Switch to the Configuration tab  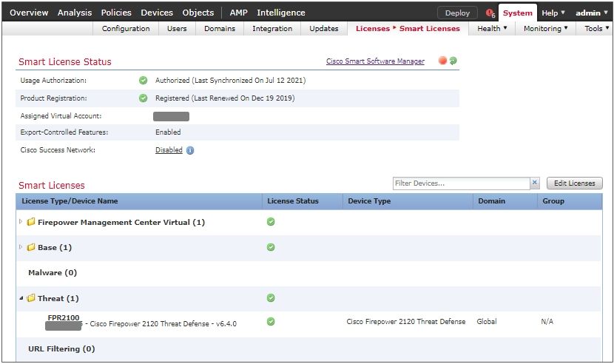pyautogui.click(x=126, y=28)
